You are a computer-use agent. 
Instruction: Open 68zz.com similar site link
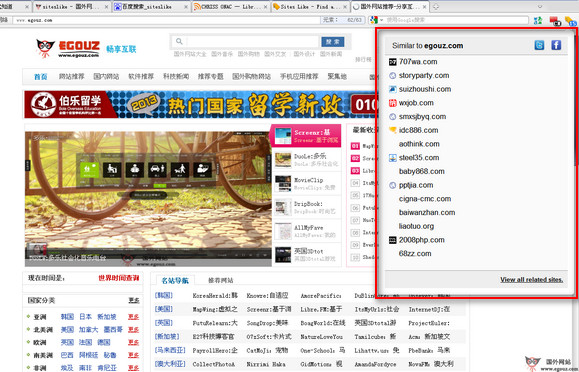point(415,253)
